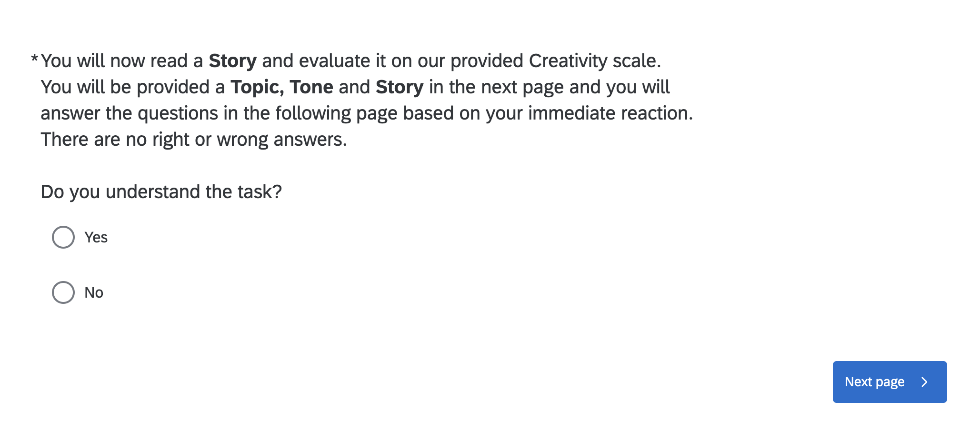Click the "Do you understand the task?" question

[161, 192]
